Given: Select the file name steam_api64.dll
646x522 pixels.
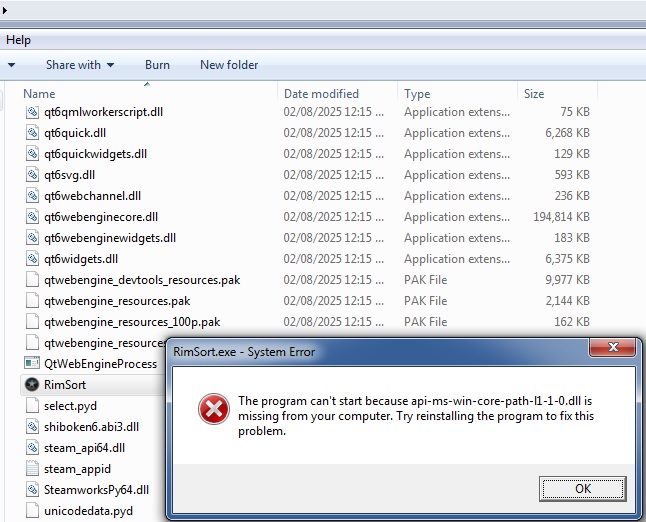Looking at the screenshot, I should [x=84, y=448].
